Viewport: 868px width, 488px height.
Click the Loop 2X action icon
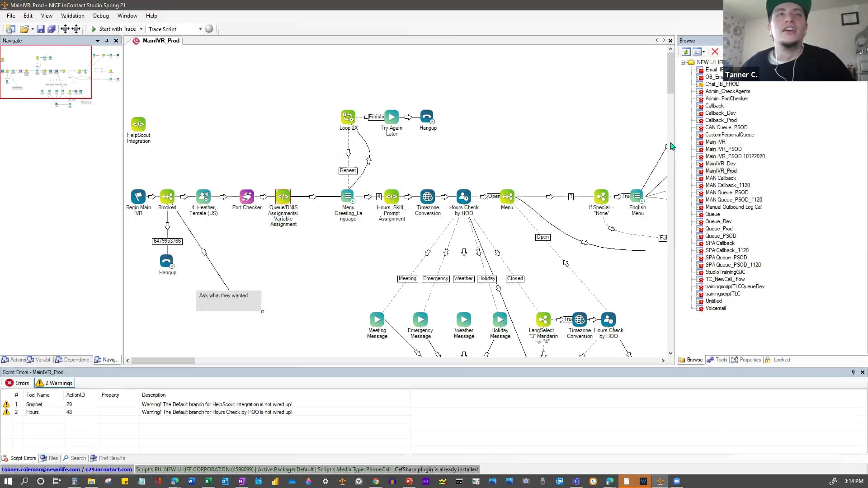(x=348, y=117)
